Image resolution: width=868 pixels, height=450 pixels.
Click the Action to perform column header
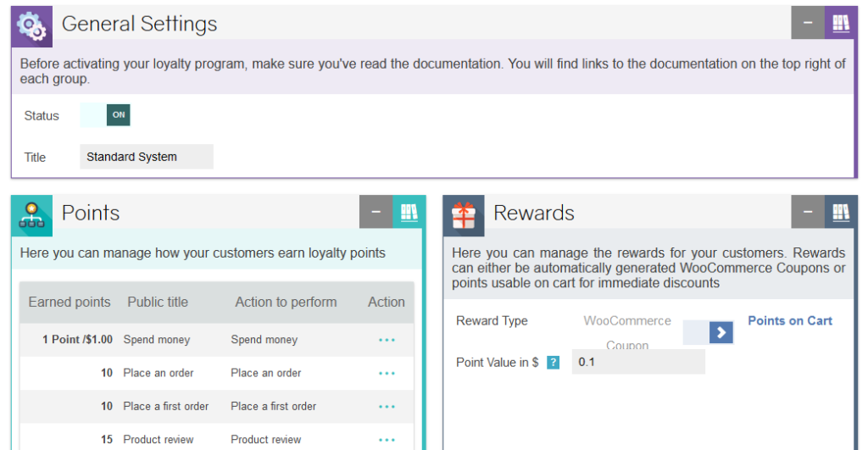coord(286,302)
